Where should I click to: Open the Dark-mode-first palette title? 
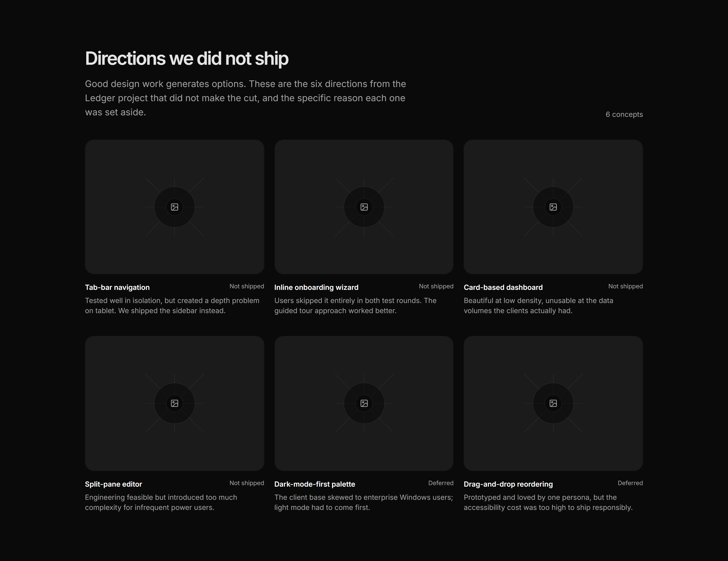(x=315, y=484)
